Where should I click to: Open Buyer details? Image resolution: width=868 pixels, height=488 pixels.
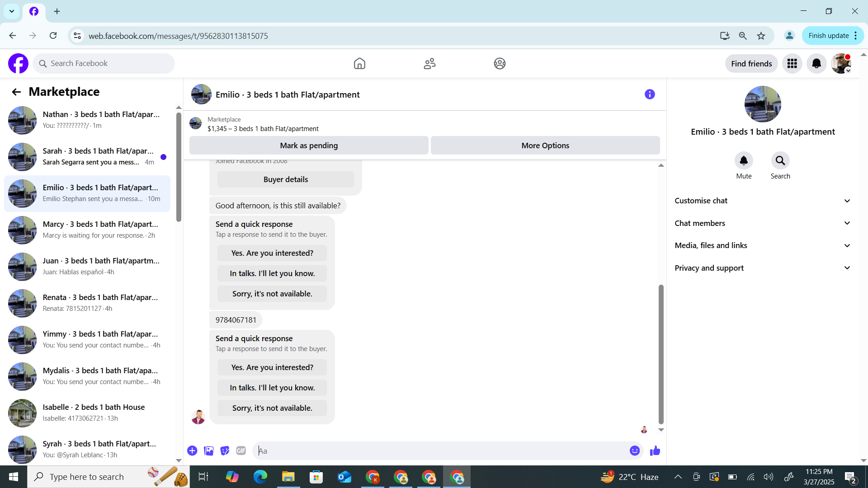(286, 179)
